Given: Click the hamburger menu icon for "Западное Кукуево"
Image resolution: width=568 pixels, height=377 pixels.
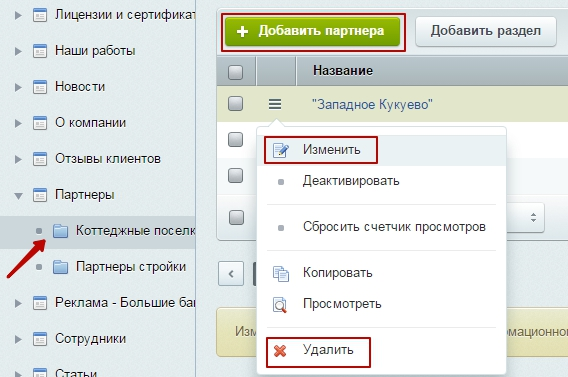Looking at the screenshot, I should [x=275, y=104].
